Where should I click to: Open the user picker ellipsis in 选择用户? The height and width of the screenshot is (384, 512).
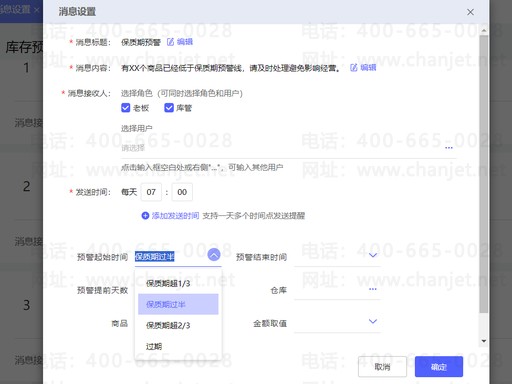click(449, 147)
